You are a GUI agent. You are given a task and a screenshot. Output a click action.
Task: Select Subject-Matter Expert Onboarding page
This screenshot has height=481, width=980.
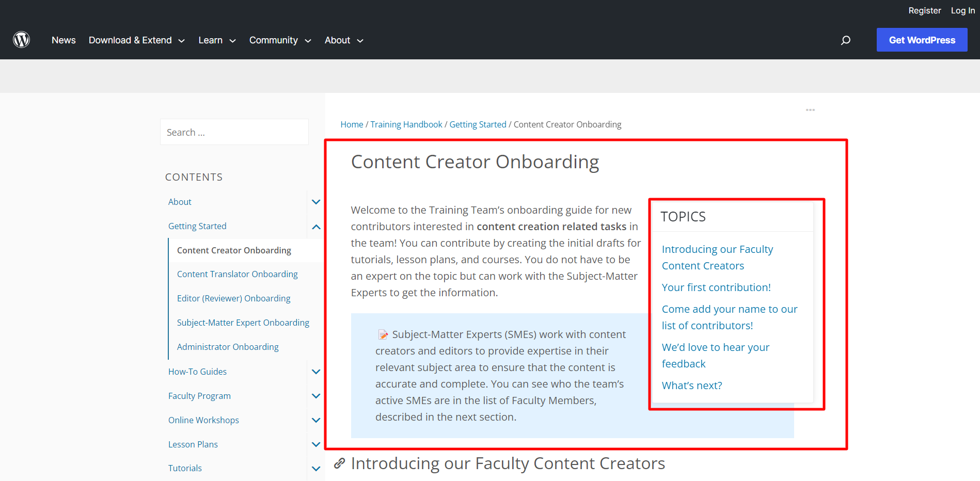click(x=243, y=322)
